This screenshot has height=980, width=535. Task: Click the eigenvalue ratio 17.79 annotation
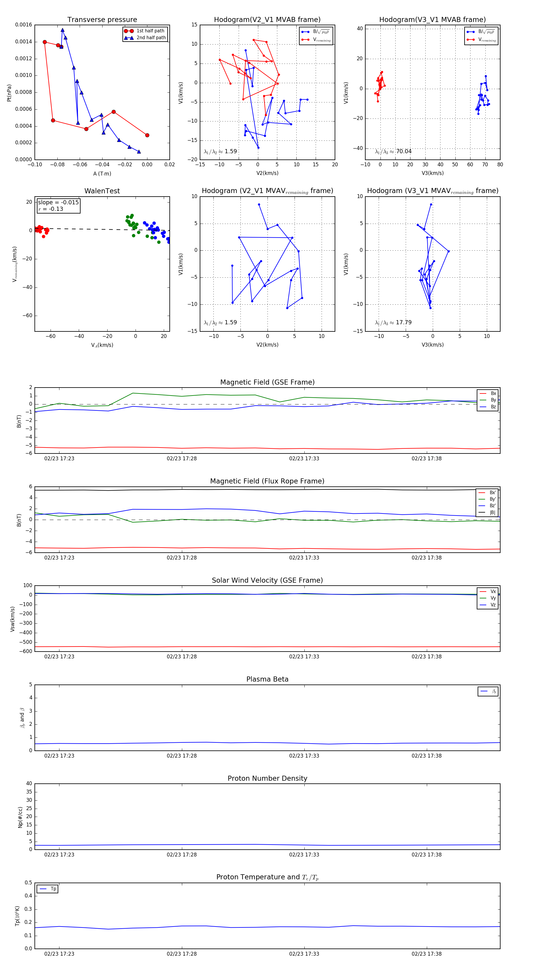[393, 323]
